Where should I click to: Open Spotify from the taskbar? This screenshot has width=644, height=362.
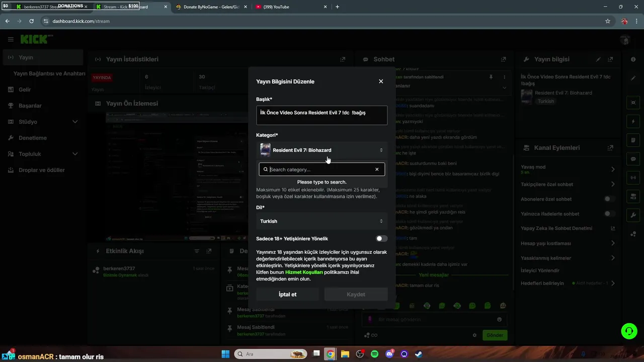pyautogui.click(x=374, y=354)
